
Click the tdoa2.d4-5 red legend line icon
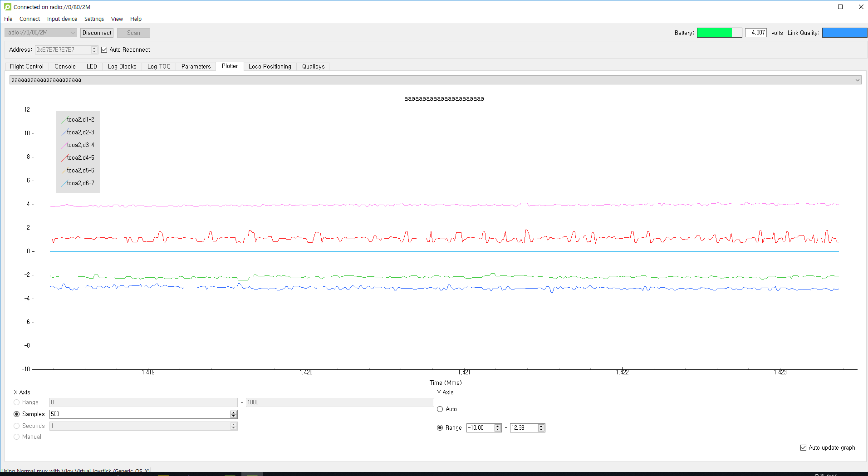[x=64, y=158]
